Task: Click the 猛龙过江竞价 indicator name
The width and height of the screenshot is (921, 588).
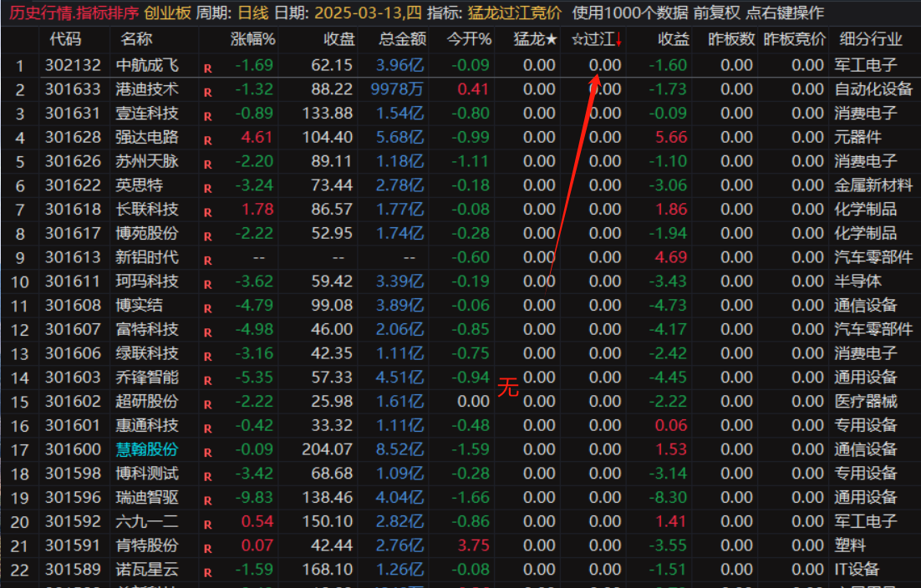Action: coord(513,13)
